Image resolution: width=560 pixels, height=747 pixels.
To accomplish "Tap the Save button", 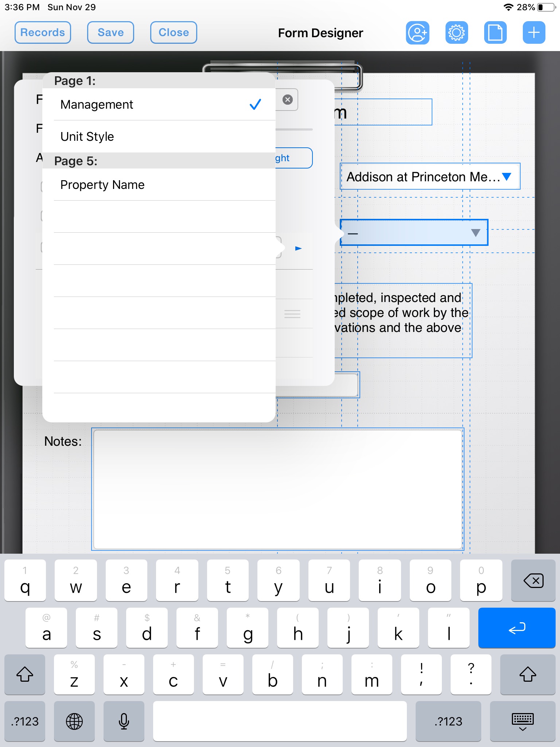I will pyautogui.click(x=110, y=32).
